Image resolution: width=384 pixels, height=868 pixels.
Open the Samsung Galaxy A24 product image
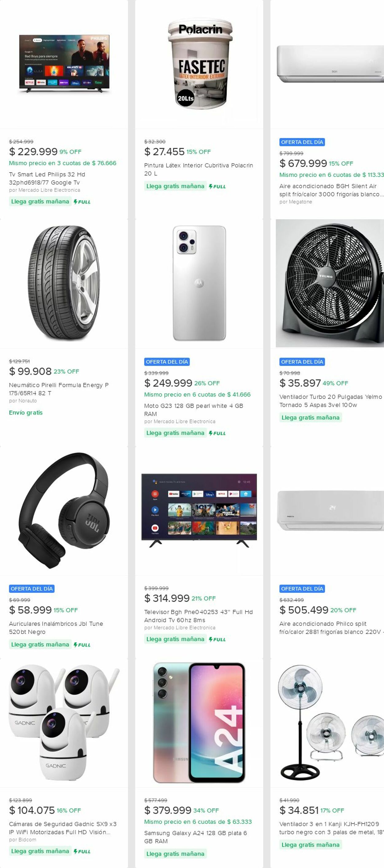[x=199, y=723]
